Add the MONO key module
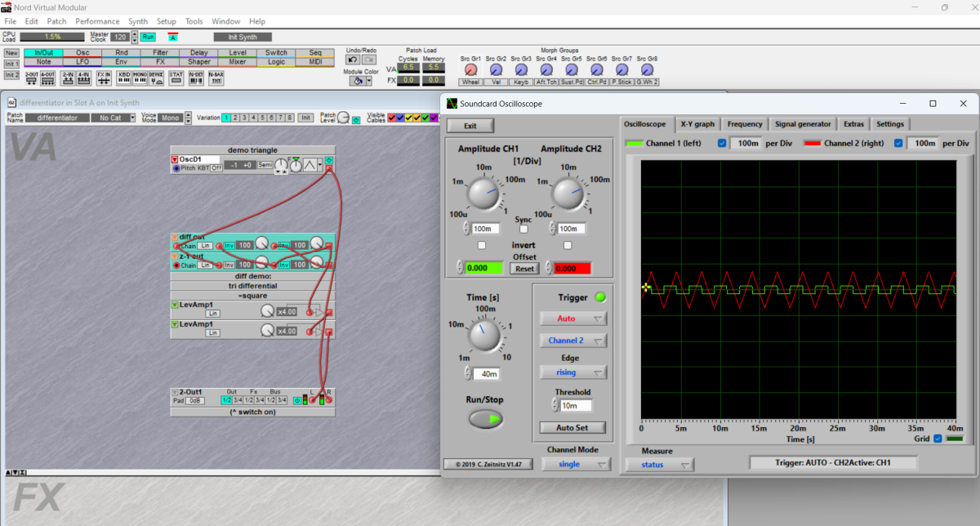The width and height of the screenshot is (980, 526). (x=140, y=78)
